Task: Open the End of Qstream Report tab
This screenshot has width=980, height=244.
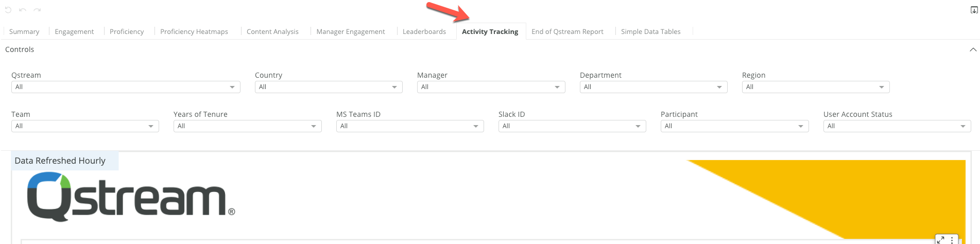Action: (568, 31)
